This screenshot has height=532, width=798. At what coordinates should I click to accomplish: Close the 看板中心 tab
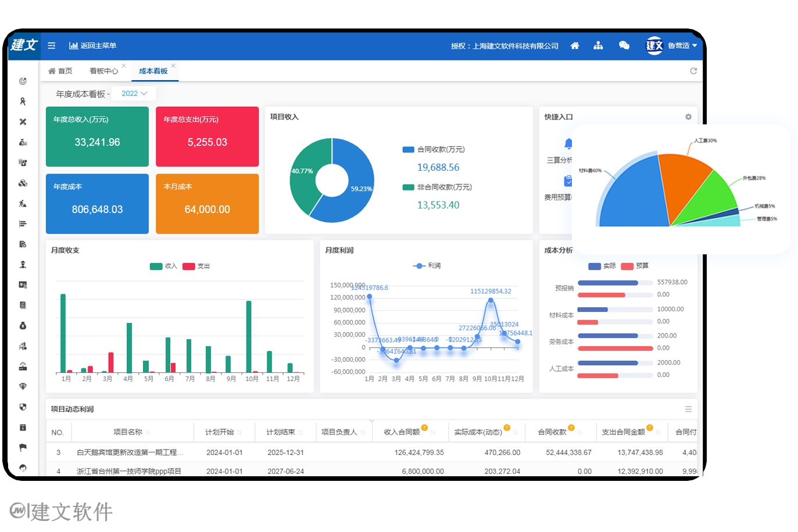124,66
